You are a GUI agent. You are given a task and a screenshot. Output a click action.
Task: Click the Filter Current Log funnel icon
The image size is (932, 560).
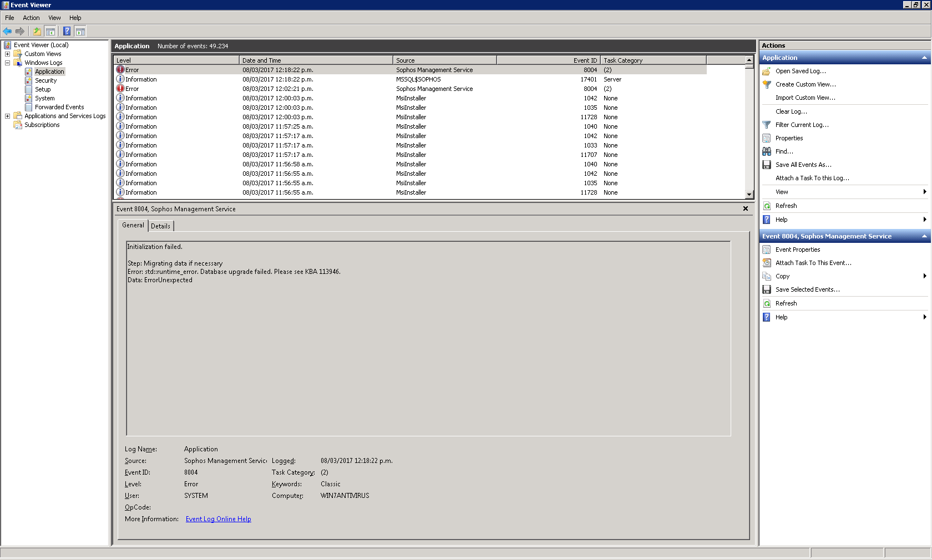click(x=767, y=125)
